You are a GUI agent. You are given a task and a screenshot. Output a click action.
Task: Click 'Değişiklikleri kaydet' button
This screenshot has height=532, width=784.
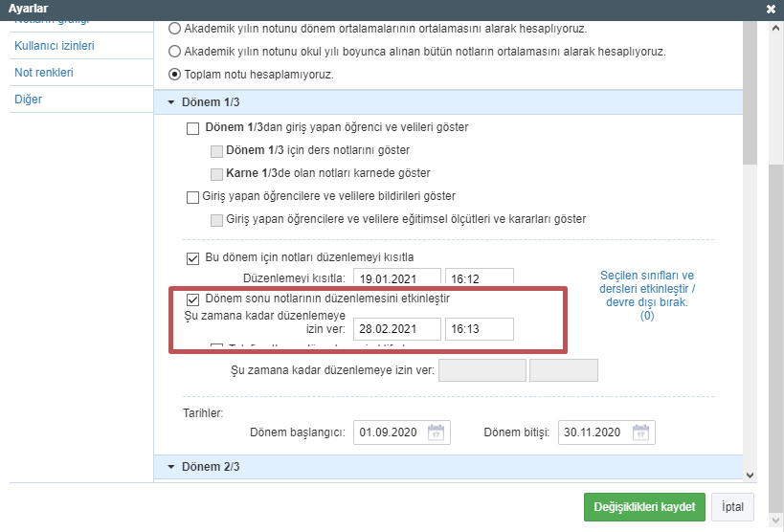pyautogui.click(x=644, y=506)
